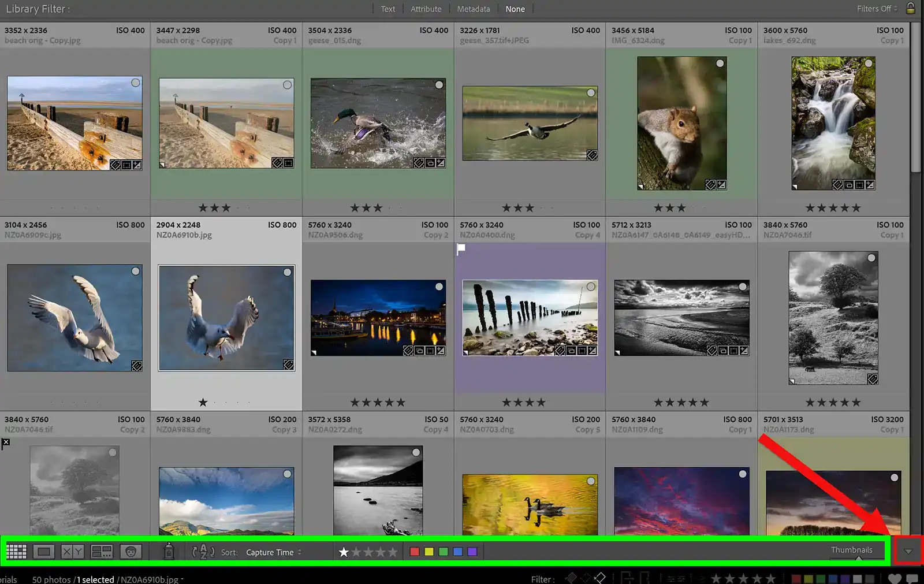This screenshot has width=924, height=584.
Task: Click the filter lock padlock icon
Action: click(x=911, y=8)
